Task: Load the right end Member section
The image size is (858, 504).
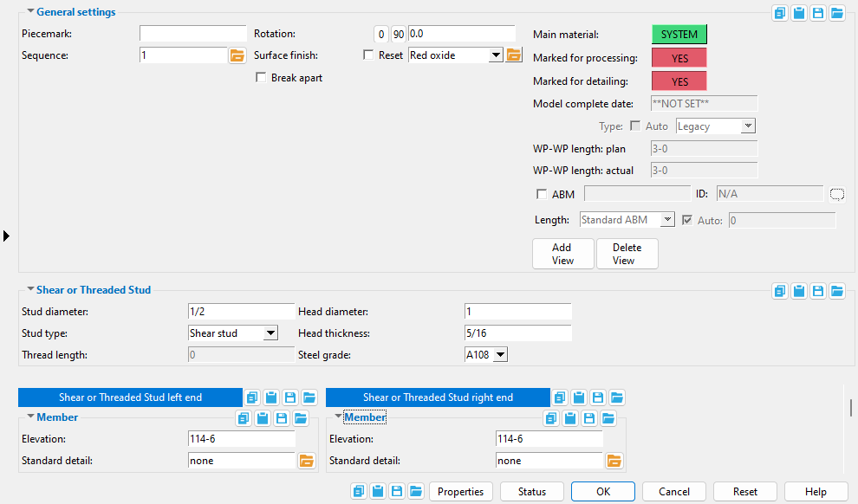Action: tap(608, 419)
